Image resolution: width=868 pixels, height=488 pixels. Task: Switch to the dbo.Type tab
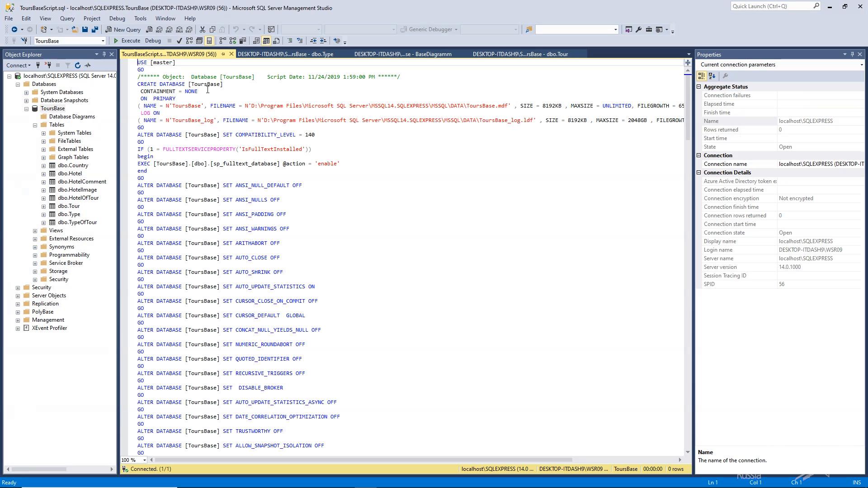pyautogui.click(x=286, y=54)
